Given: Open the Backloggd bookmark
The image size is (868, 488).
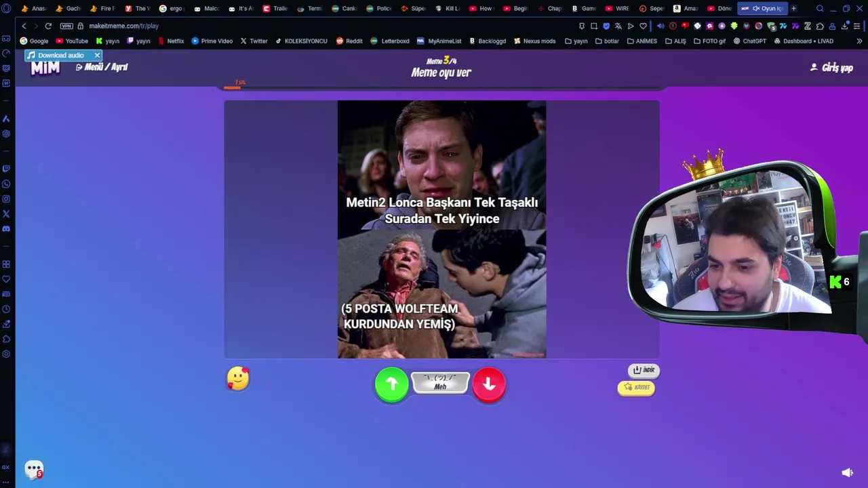Looking at the screenshot, I should 487,41.
